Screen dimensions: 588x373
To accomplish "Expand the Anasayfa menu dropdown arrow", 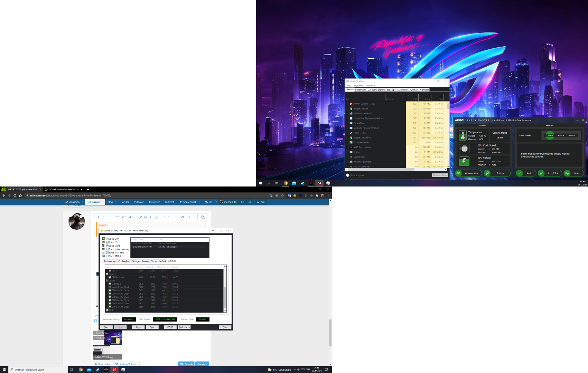I will click(x=83, y=202).
